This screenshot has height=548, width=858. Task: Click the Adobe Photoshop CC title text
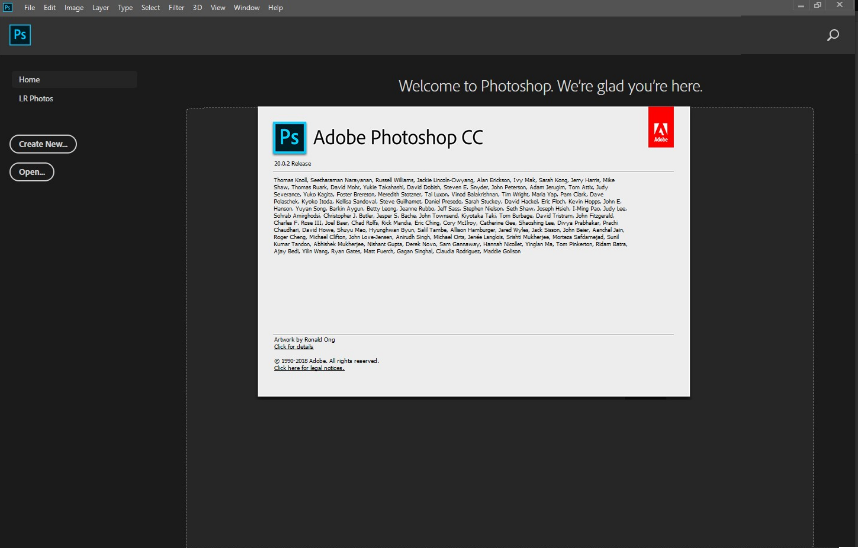398,137
